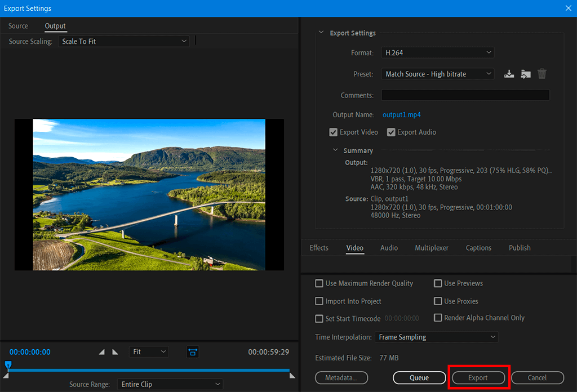577x392 pixels.
Task: Click the output1.mp4 output name link
Action: (x=401, y=115)
